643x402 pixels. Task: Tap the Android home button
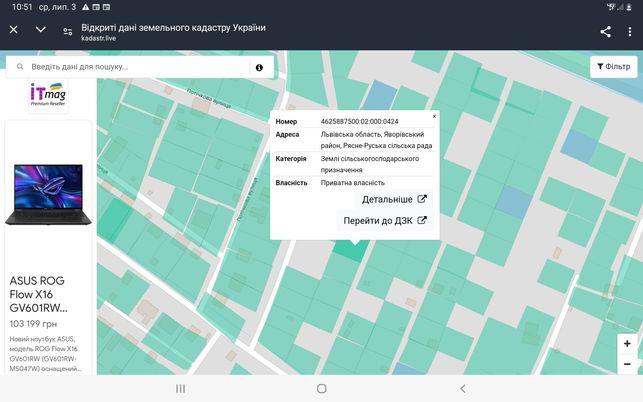click(x=322, y=388)
